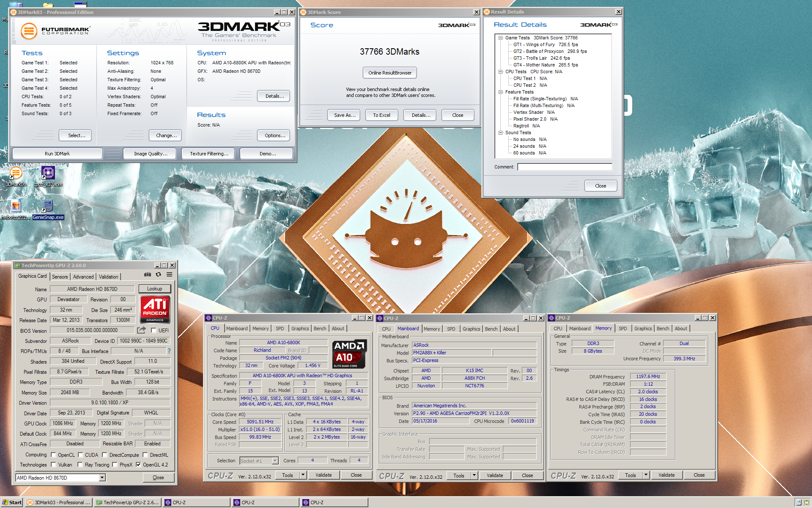Image resolution: width=812 pixels, height=508 pixels.
Task: Click the To Excel button
Action: tap(381, 115)
